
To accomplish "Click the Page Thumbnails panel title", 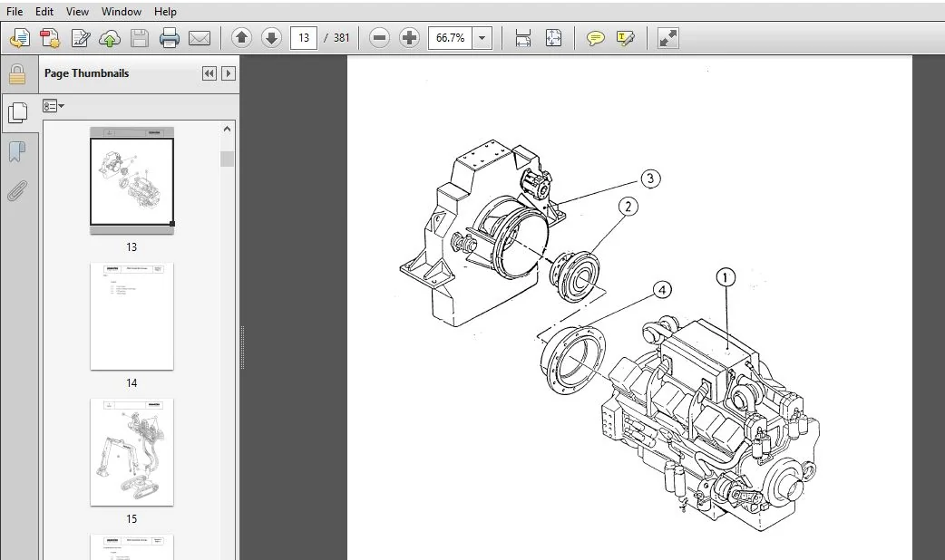I will click(87, 73).
